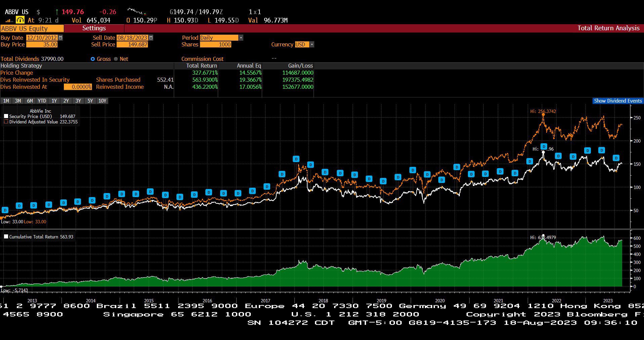Click the bid/ask quote 149.74 / 149.79

click(196, 12)
